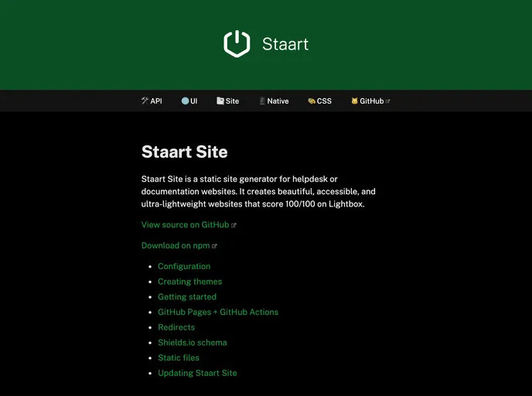Click the document icon beside Site
Screen dimensions: 532x396
tap(220, 101)
